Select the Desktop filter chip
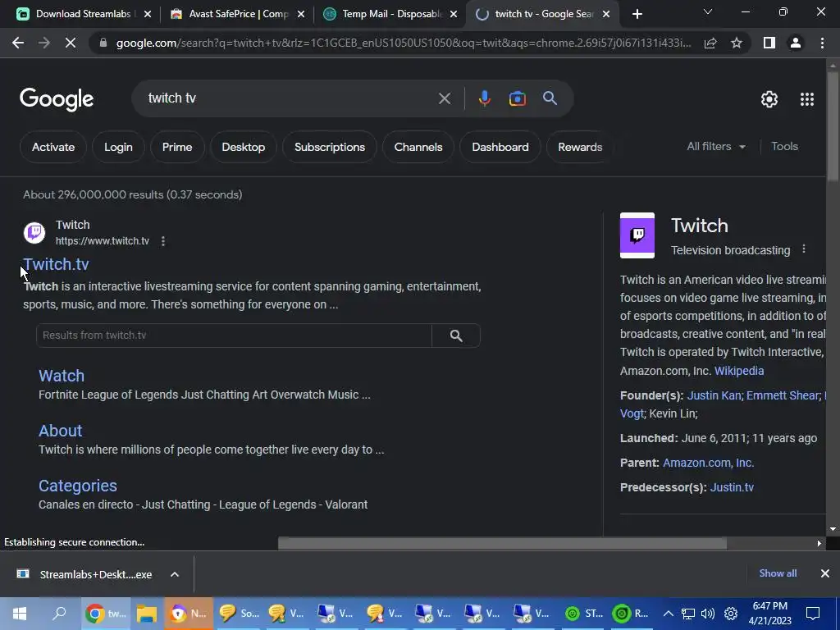The image size is (840, 630). (243, 147)
